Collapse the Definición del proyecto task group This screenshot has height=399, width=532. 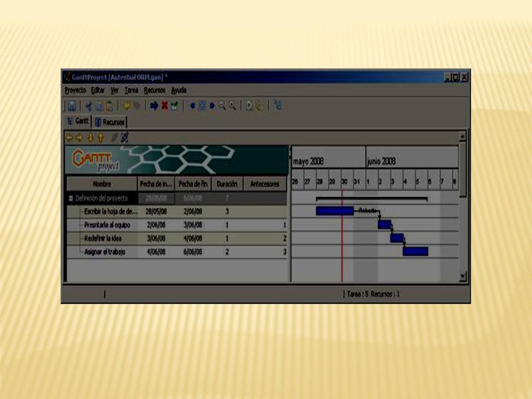tap(71, 198)
